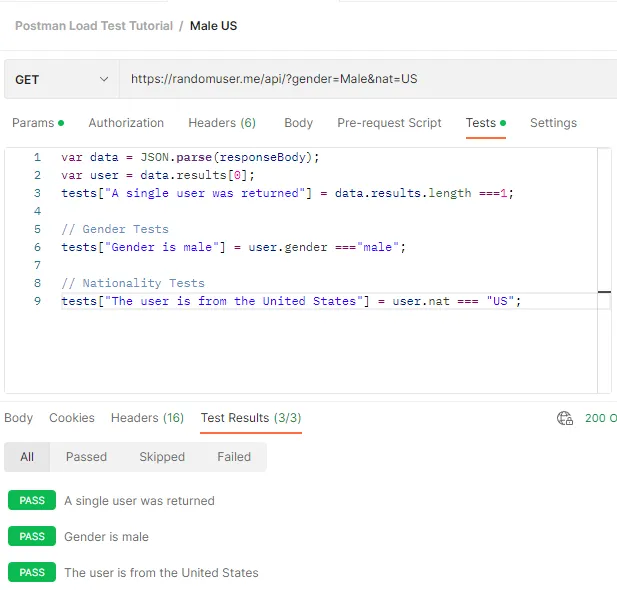The height and width of the screenshot is (590, 617).
Task: Filter test results by Failed
Action: 234,457
